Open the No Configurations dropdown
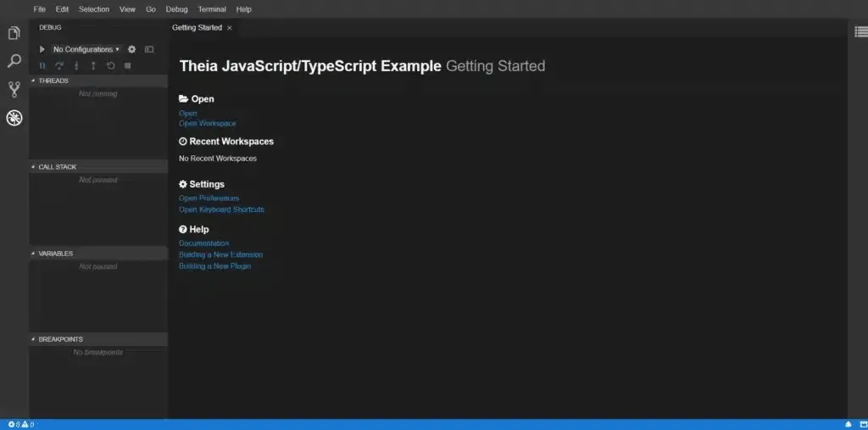This screenshot has height=430, width=868. pyautogui.click(x=86, y=49)
